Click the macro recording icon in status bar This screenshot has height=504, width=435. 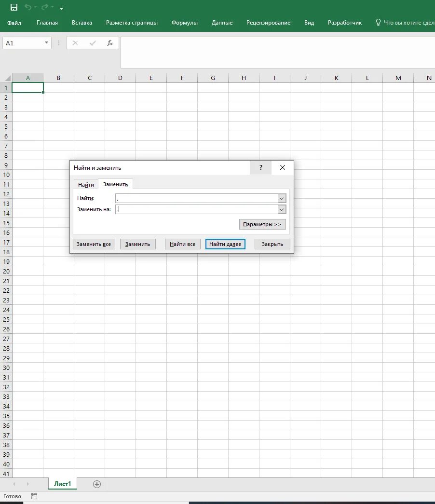[34, 496]
